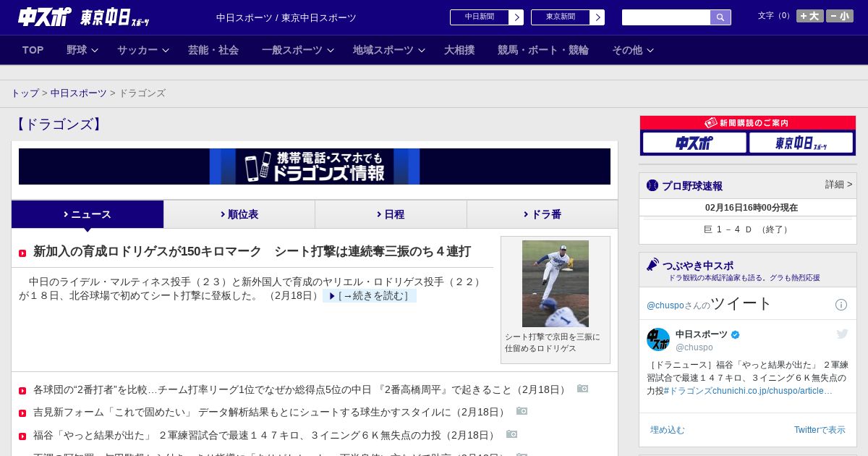Open プロ野球速報 heading link
This screenshot has height=456, width=868.
click(692, 186)
